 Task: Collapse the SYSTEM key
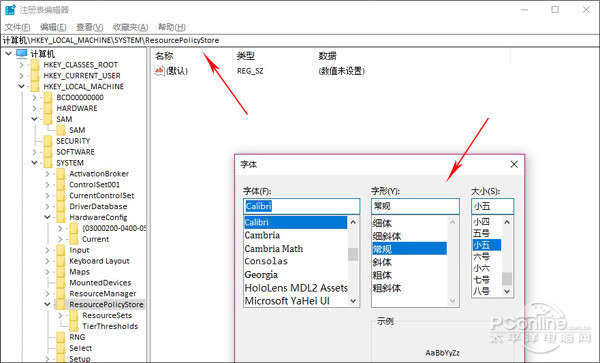pyautogui.click(x=34, y=163)
